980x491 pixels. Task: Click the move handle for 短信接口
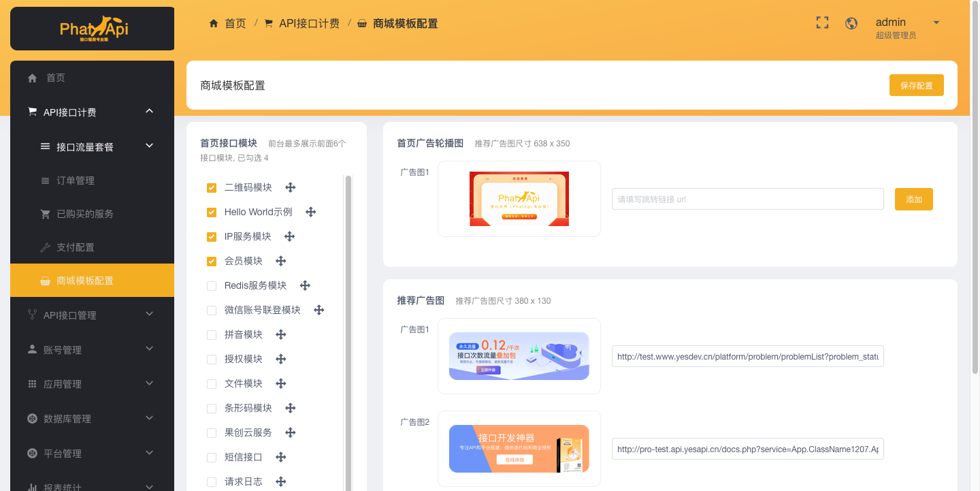[x=280, y=457]
